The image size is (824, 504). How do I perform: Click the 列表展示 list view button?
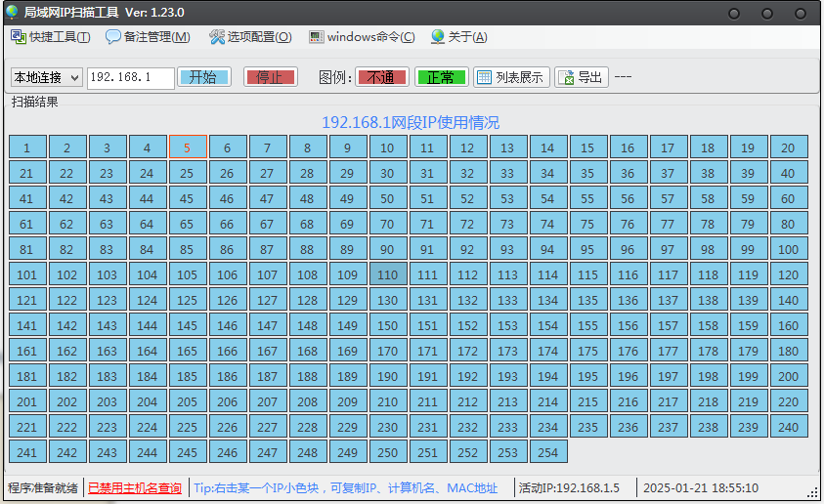click(510, 77)
